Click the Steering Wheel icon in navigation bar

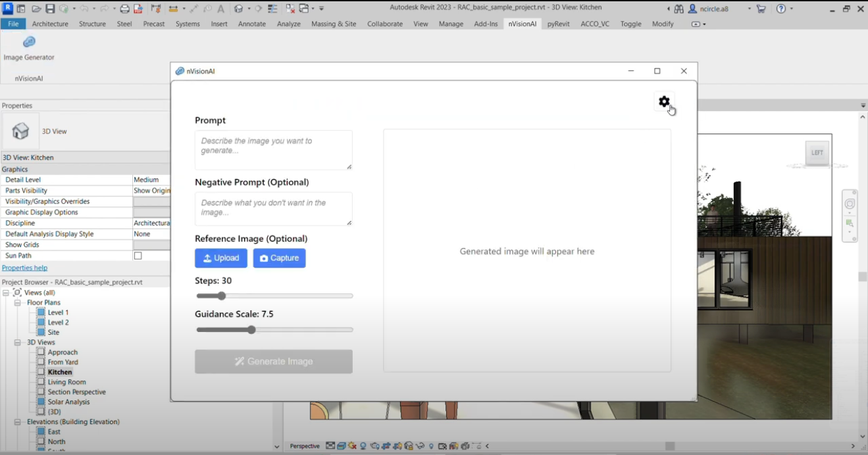850,204
